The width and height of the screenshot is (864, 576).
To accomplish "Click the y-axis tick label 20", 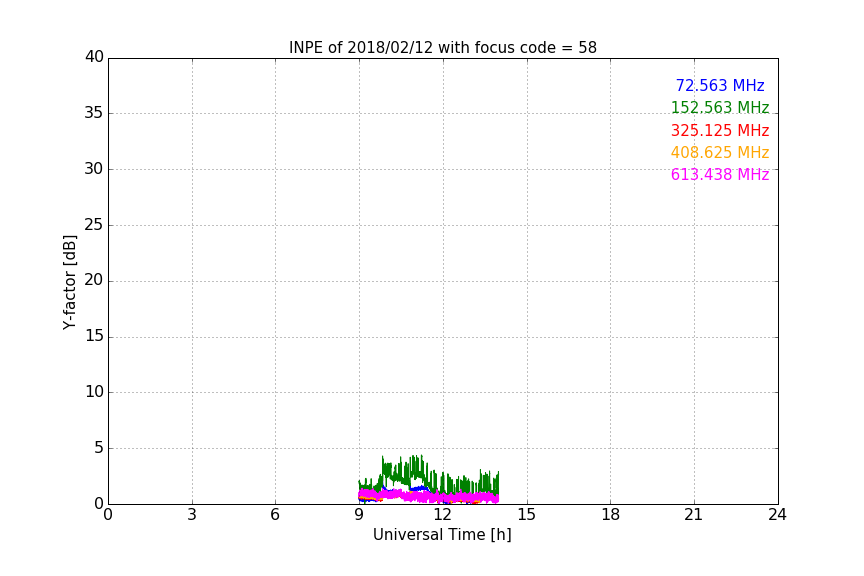I will 94,280.
